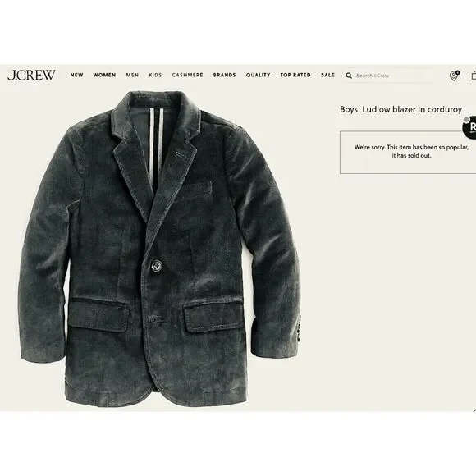The image size is (476, 476).
Task: Click the small gray dot on R badge
Action: pyautogui.click(x=466, y=119)
